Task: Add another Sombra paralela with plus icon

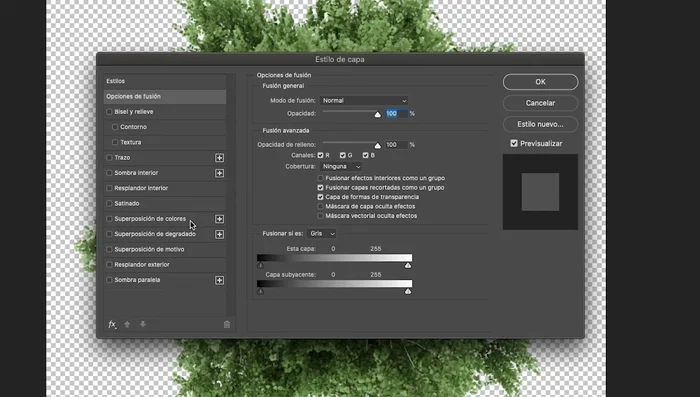Action: point(219,280)
